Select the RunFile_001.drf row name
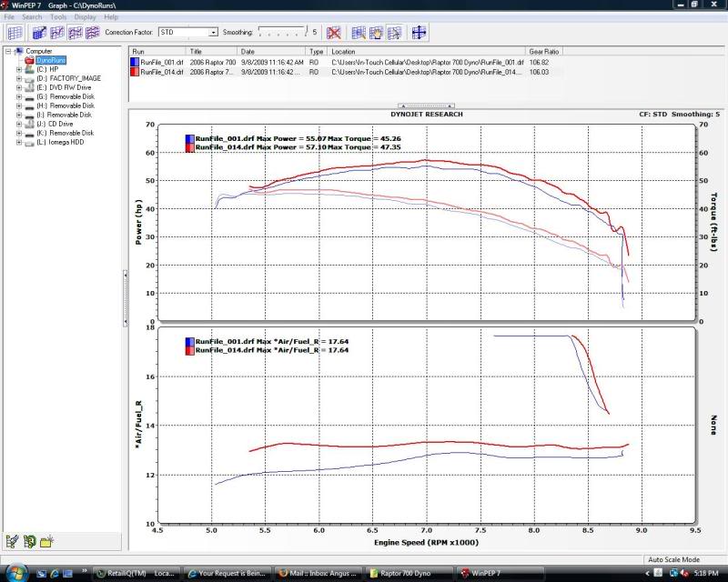The height and width of the screenshot is (582, 728). pyautogui.click(x=162, y=62)
